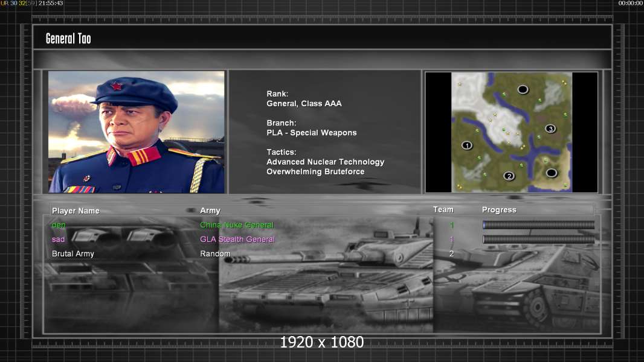
Task: Click start position marker 3 on minimap
Action: [x=550, y=129]
